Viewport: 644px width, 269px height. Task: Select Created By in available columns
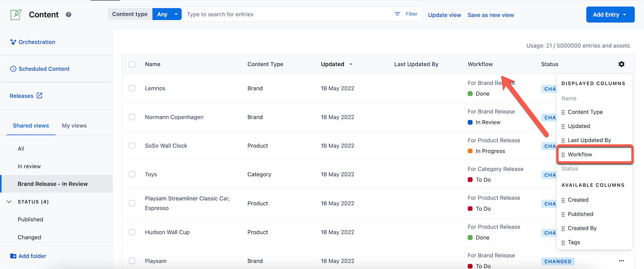pos(582,228)
